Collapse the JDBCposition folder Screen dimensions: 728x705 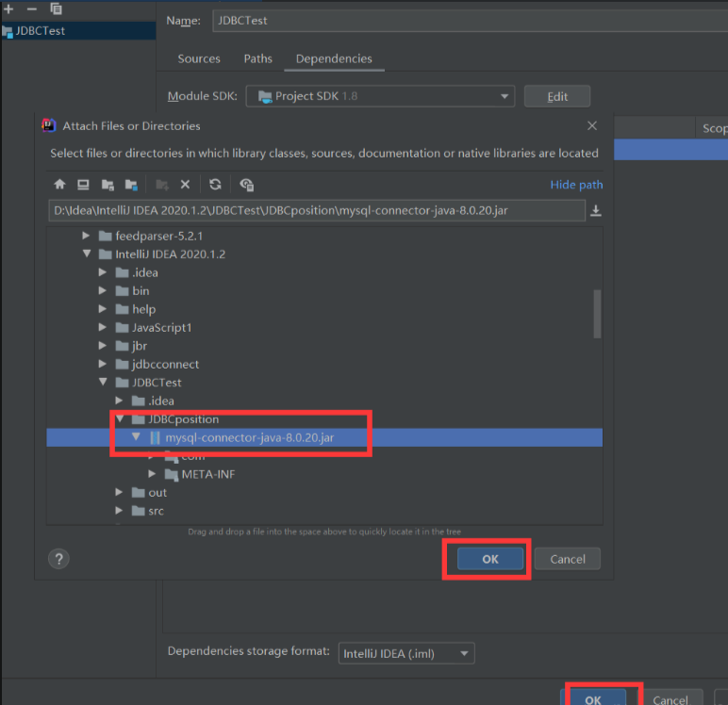point(120,418)
